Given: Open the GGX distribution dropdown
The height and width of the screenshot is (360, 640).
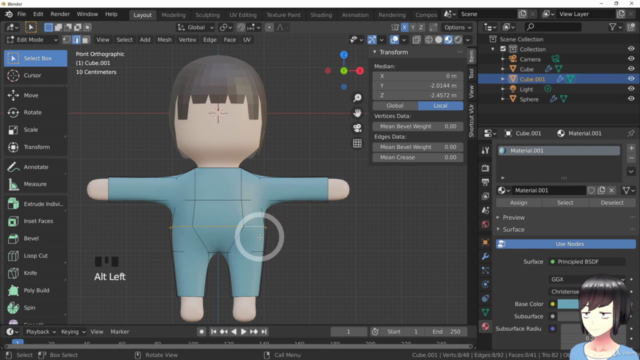Looking at the screenshot, I should click(587, 279).
